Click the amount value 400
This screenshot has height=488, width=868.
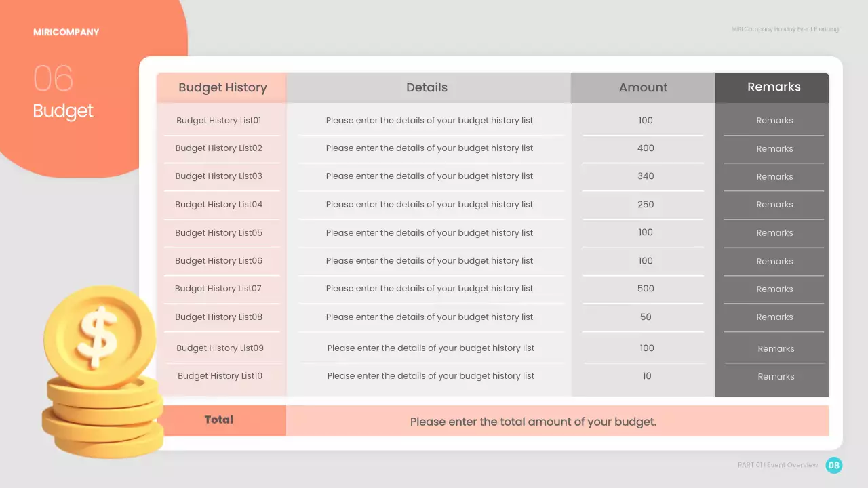[646, 148]
